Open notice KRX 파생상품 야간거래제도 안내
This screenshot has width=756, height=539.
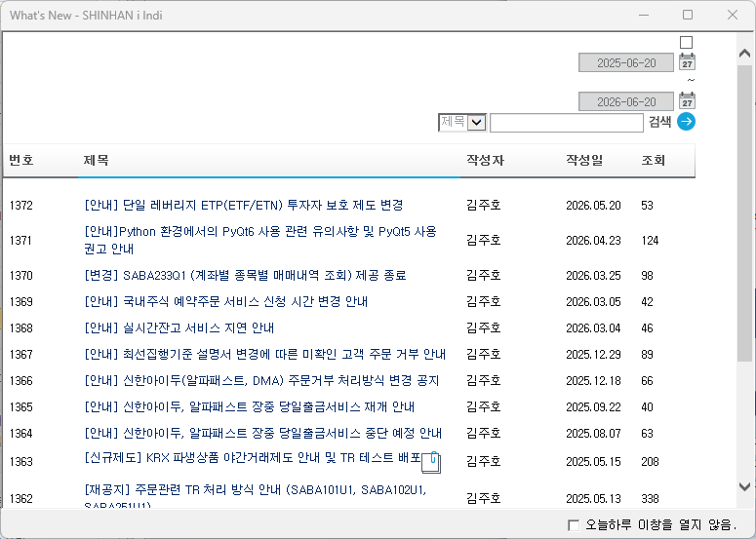pyautogui.click(x=252, y=457)
